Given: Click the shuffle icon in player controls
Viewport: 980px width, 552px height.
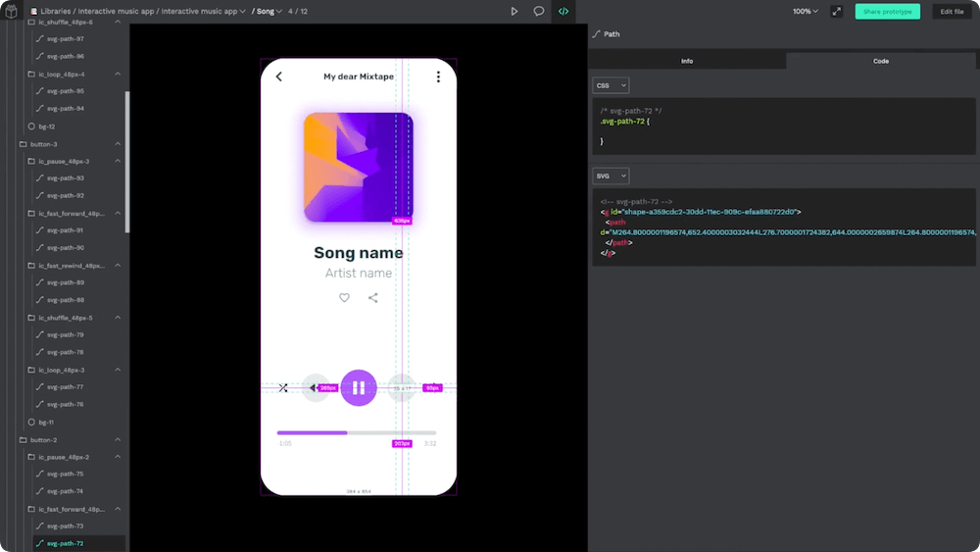Looking at the screenshot, I should [x=283, y=388].
